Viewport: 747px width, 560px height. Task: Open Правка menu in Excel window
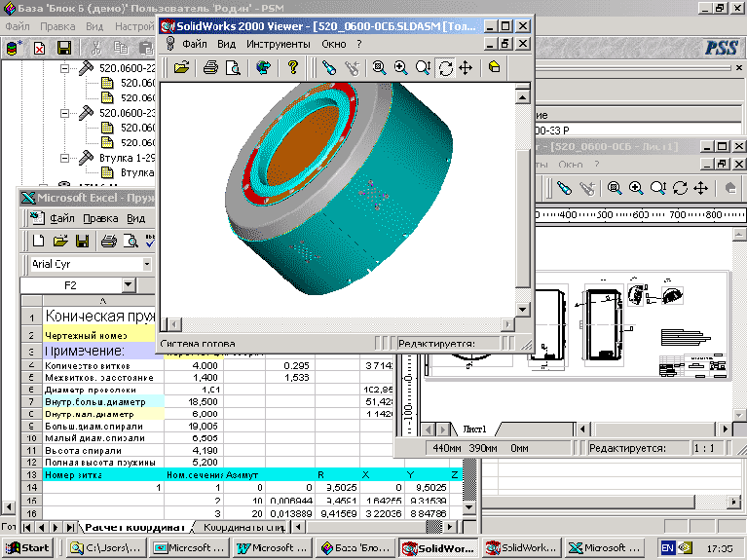click(100, 218)
